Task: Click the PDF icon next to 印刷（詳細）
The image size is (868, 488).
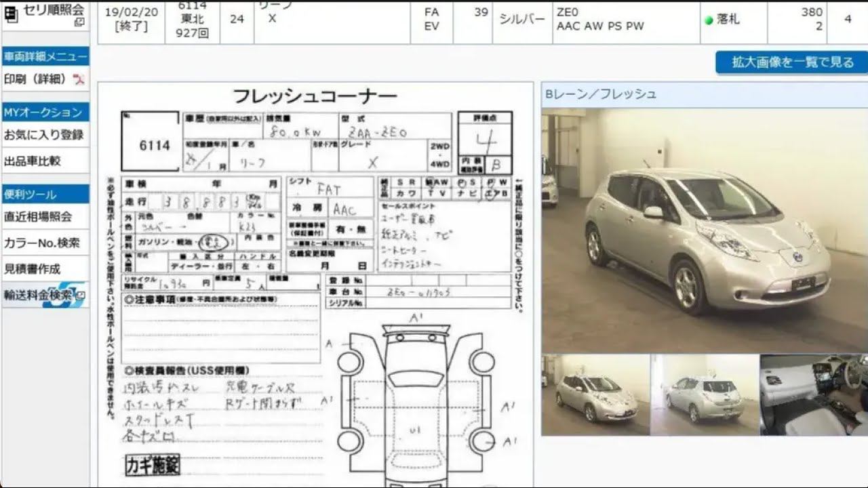Action: pos(79,80)
